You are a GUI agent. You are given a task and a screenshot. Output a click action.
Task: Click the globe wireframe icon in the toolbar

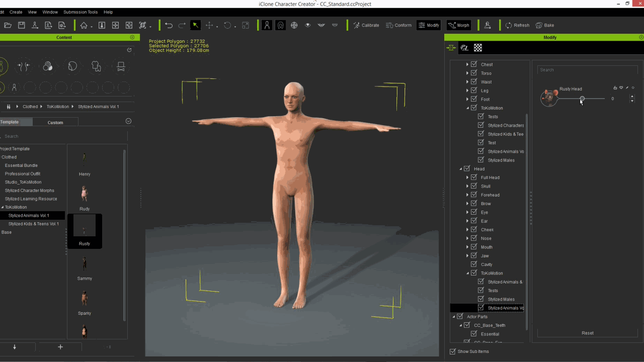pyautogui.click(x=294, y=25)
